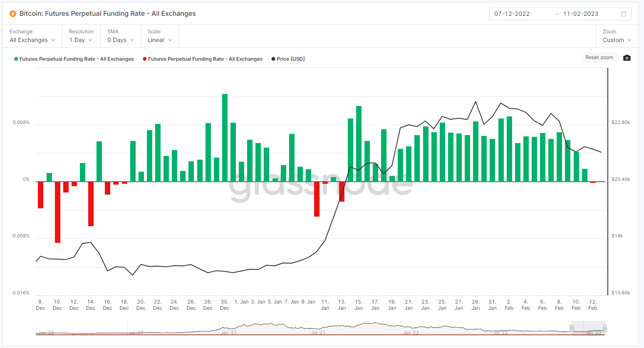Click red bar near 10 Jan
Viewport: 644px width, 348px height.
pos(317,199)
